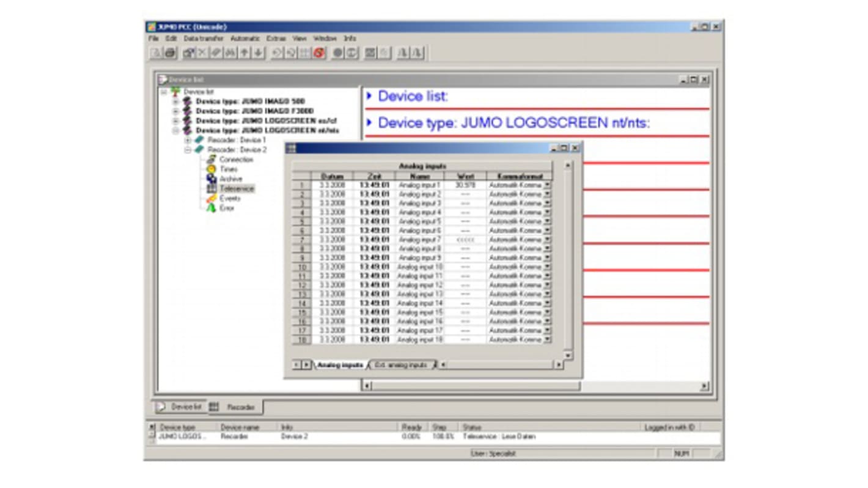868x488 pixels.
Task: Select the Events icon in the tree
Action: 211,198
